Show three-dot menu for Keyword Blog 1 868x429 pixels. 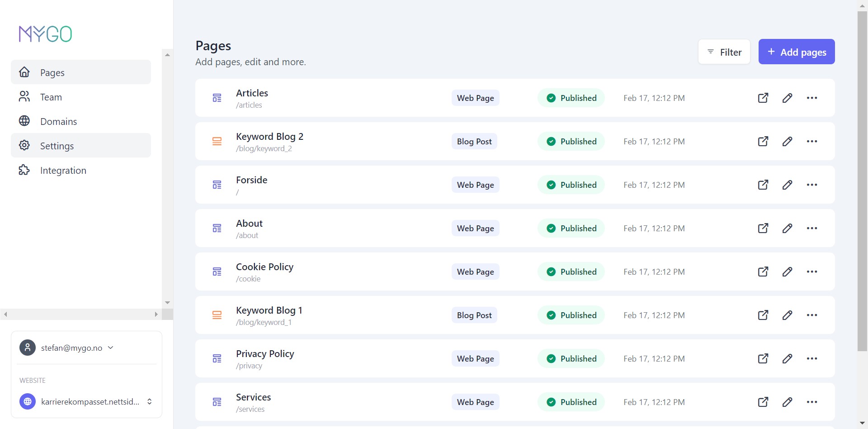click(x=811, y=315)
